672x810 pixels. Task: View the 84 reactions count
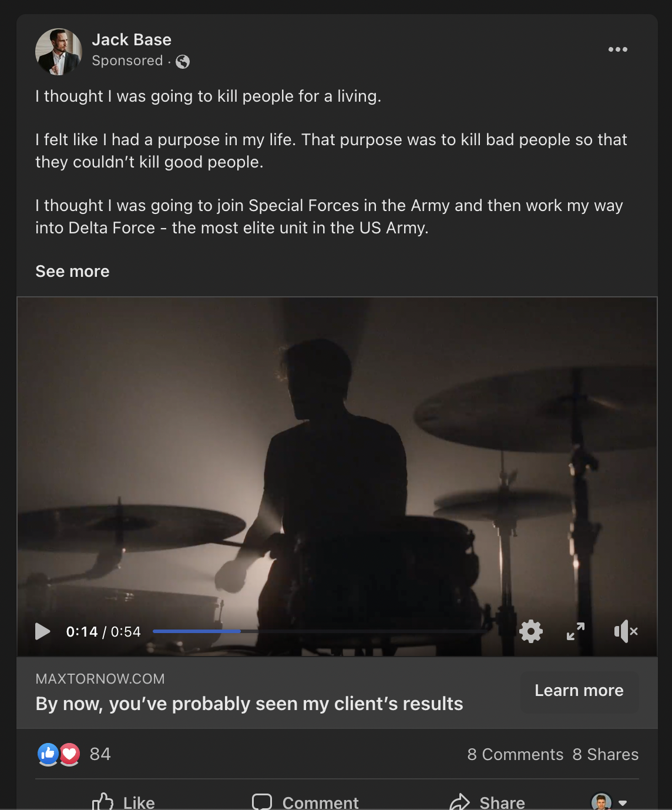(x=100, y=754)
